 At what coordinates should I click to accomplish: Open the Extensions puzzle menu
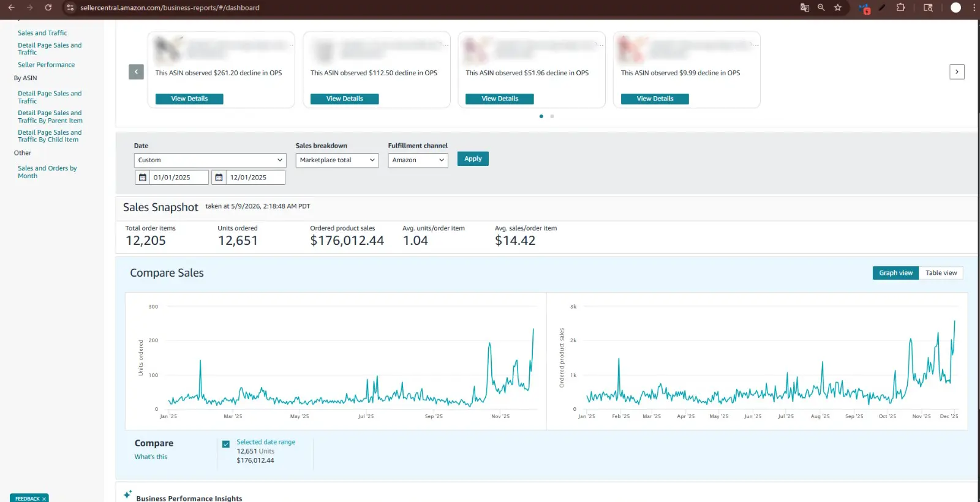point(900,7)
